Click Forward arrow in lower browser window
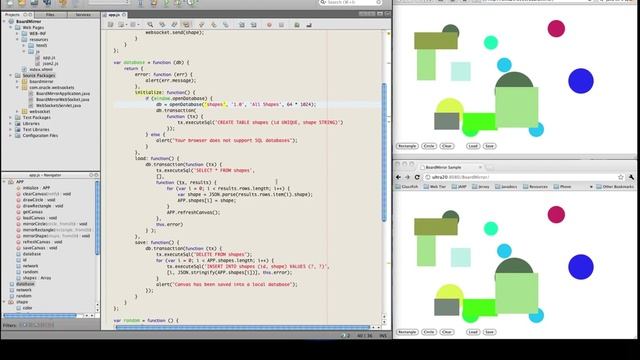640x360 pixels. (407, 177)
